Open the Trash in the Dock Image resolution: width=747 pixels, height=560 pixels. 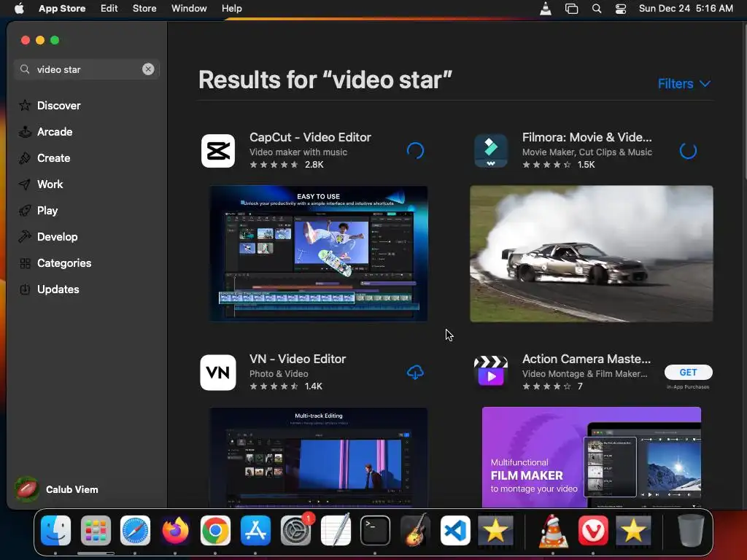point(691,531)
